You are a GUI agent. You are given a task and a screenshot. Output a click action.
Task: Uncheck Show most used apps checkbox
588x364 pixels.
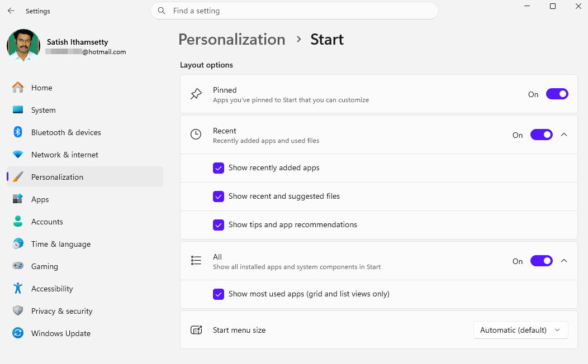tap(218, 294)
